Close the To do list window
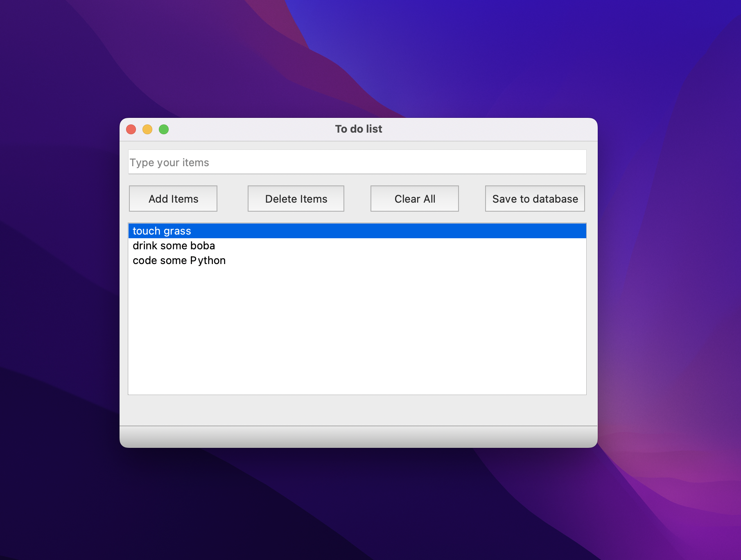This screenshot has height=560, width=741. [131, 129]
